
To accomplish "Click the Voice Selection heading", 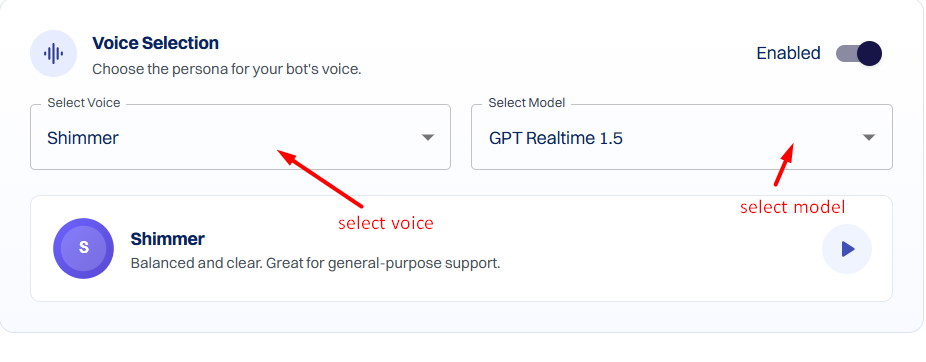I will pos(155,43).
